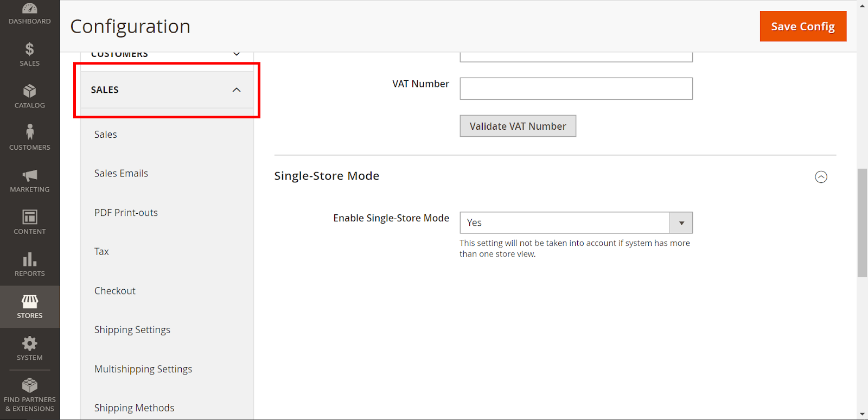Open Shipping Settings in sidebar

[132, 330]
